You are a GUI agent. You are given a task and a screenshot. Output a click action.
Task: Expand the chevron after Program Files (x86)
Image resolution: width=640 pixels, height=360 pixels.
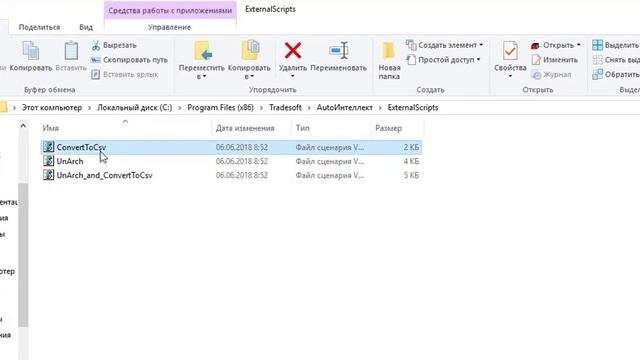click(x=261, y=108)
